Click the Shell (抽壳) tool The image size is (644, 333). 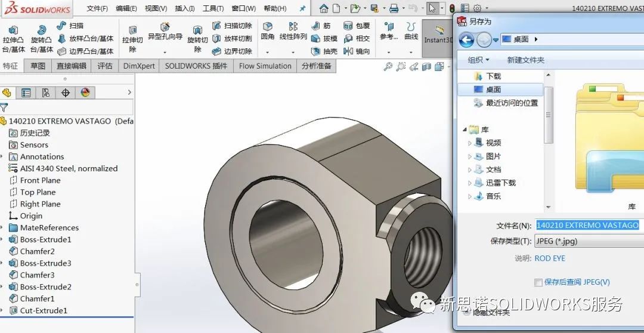click(x=324, y=51)
